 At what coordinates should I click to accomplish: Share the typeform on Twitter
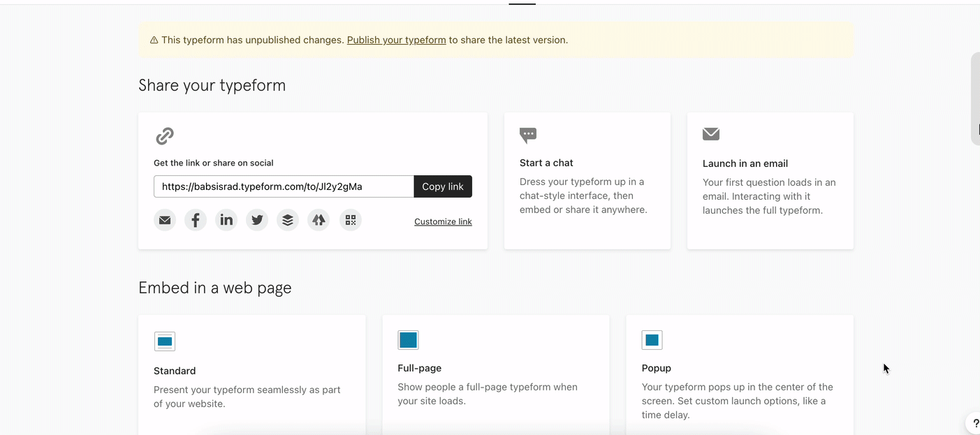coord(257,220)
